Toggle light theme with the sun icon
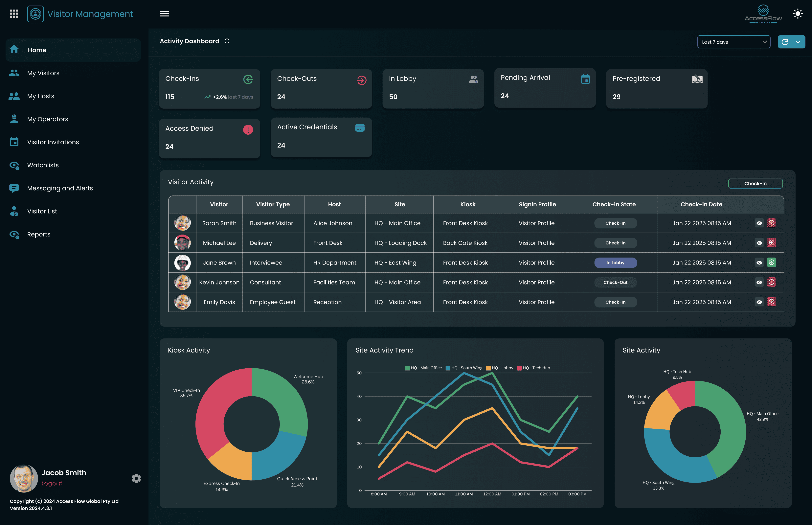The height and width of the screenshot is (525, 812). 798,14
